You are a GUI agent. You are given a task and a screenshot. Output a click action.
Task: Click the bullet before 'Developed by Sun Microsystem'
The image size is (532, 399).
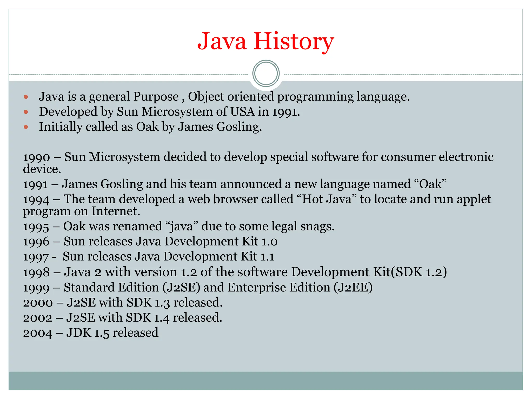26,112
